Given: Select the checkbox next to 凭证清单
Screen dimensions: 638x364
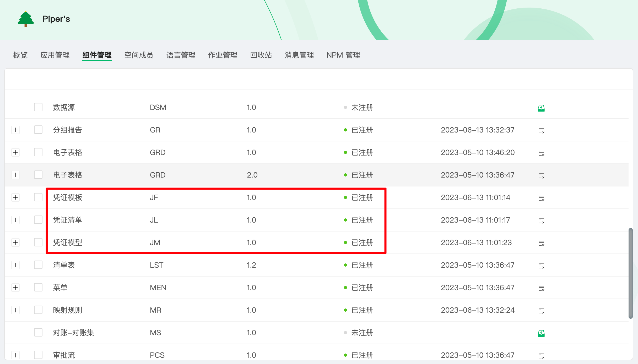Looking at the screenshot, I should point(38,220).
